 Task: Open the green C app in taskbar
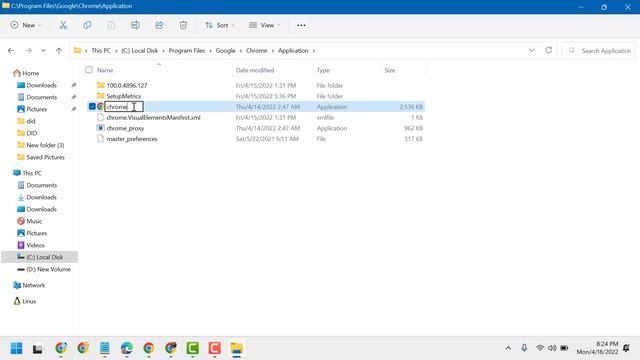click(x=192, y=348)
